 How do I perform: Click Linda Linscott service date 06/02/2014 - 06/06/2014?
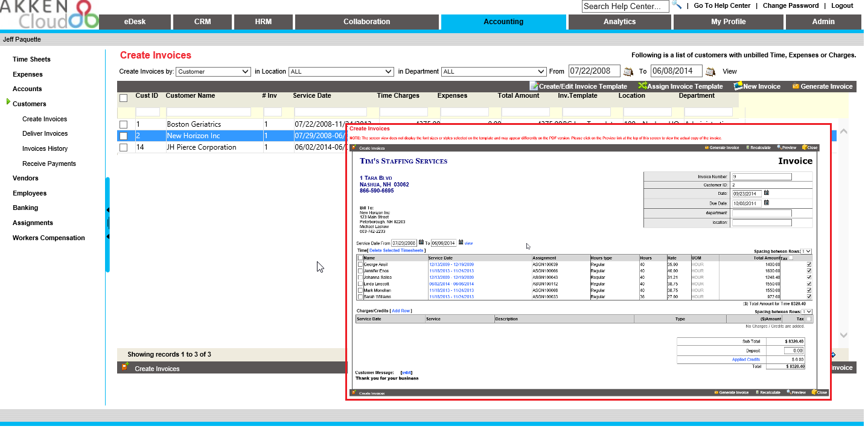coord(452,284)
